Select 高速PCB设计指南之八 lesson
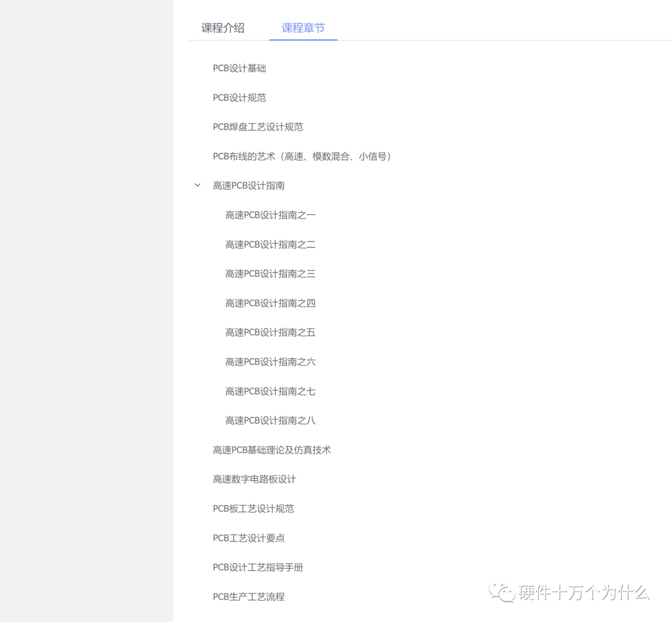This screenshot has height=622, width=672. pos(270,420)
